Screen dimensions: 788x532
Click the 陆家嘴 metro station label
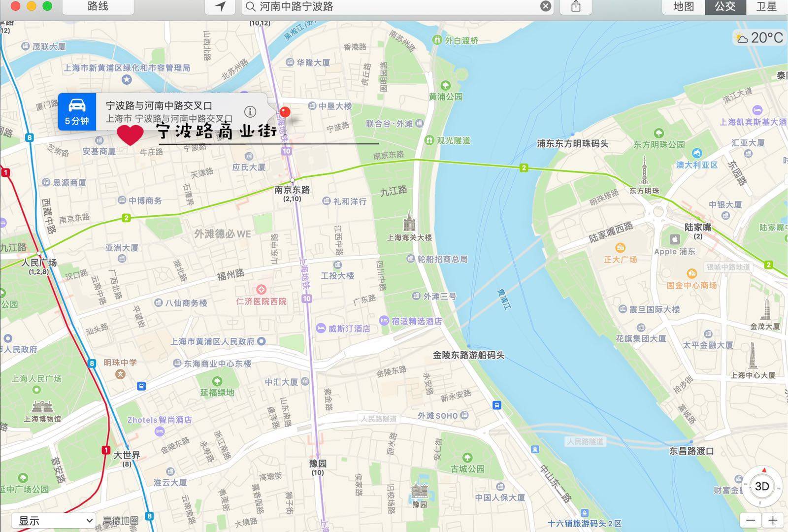click(x=698, y=227)
